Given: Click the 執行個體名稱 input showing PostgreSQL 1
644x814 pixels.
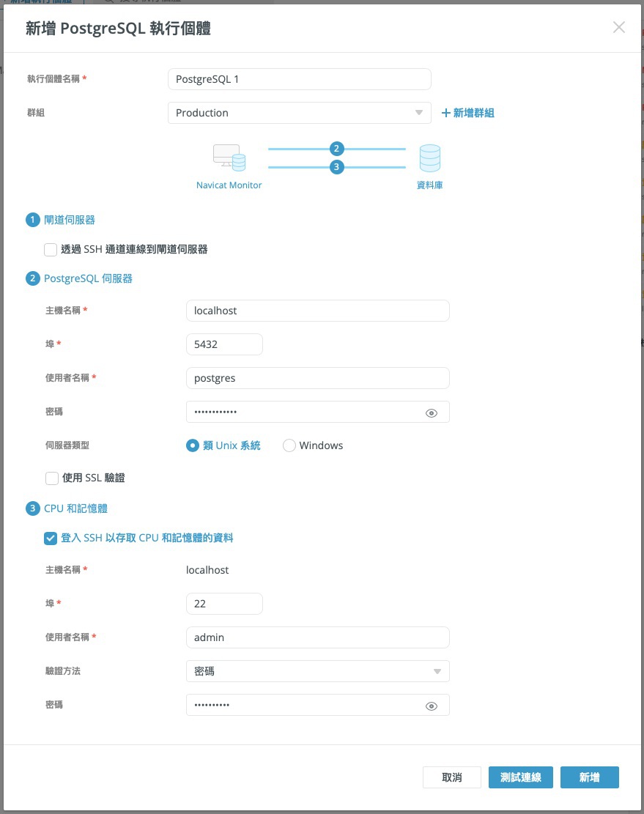Looking at the screenshot, I should click(299, 78).
